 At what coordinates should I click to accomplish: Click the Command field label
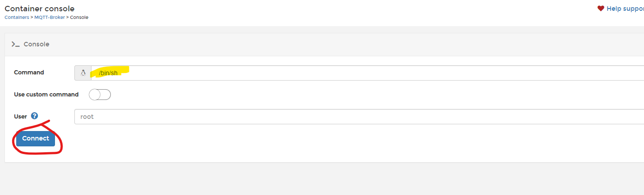[x=29, y=73]
